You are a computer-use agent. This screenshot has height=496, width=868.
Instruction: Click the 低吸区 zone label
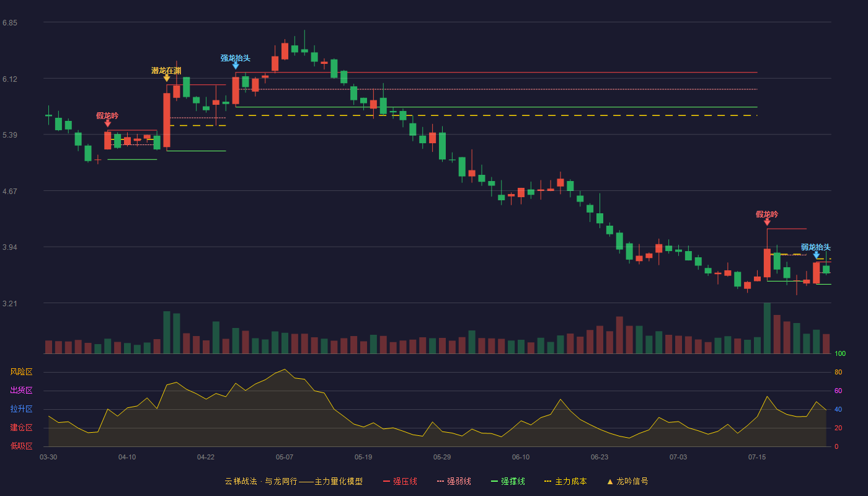click(21, 446)
